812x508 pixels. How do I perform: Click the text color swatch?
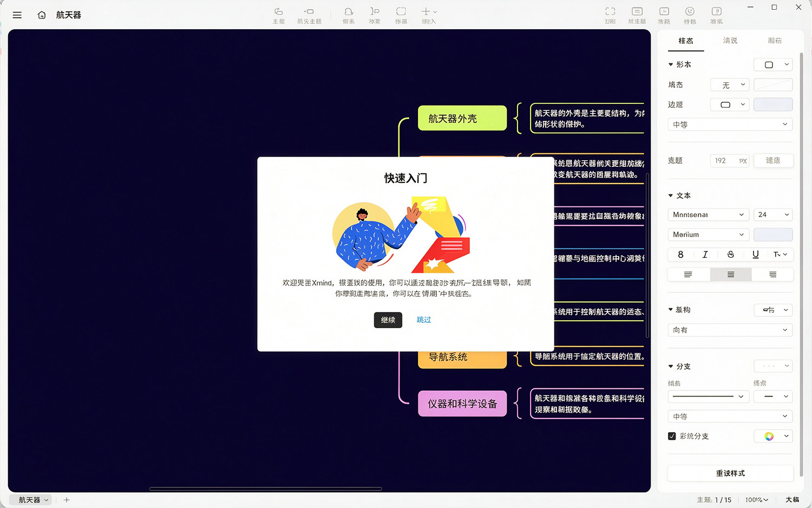click(773, 235)
